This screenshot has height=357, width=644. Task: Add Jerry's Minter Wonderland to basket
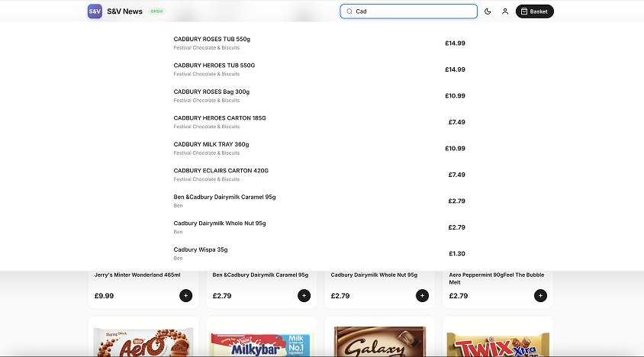[x=186, y=295]
